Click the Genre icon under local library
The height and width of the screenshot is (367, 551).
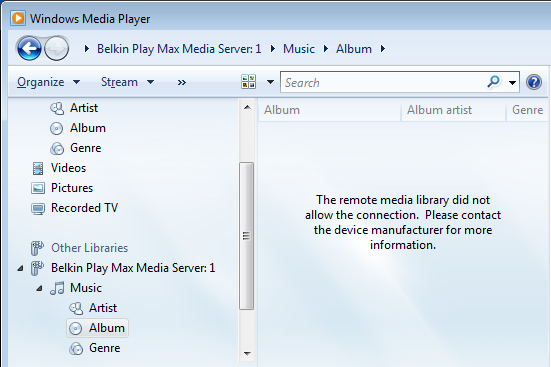(x=57, y=148)
